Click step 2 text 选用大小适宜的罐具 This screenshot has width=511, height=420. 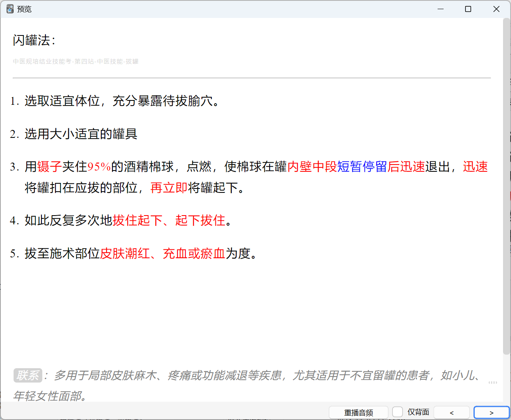click(x=81, y=134)
